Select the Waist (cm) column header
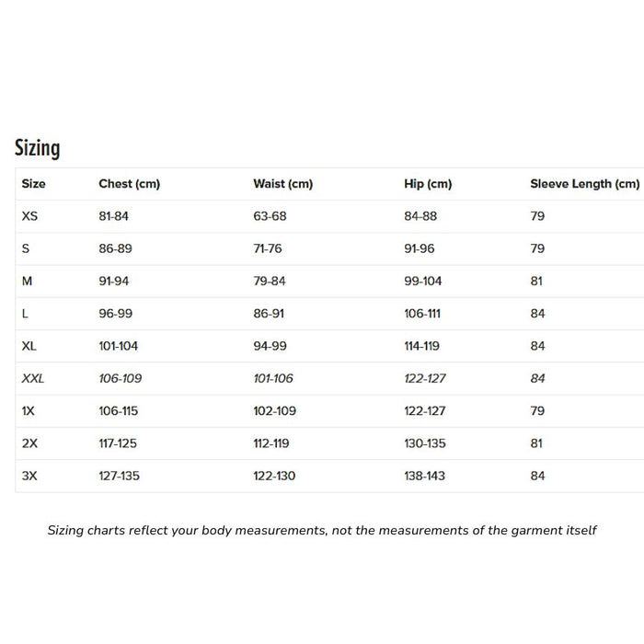 click(282, 184)
